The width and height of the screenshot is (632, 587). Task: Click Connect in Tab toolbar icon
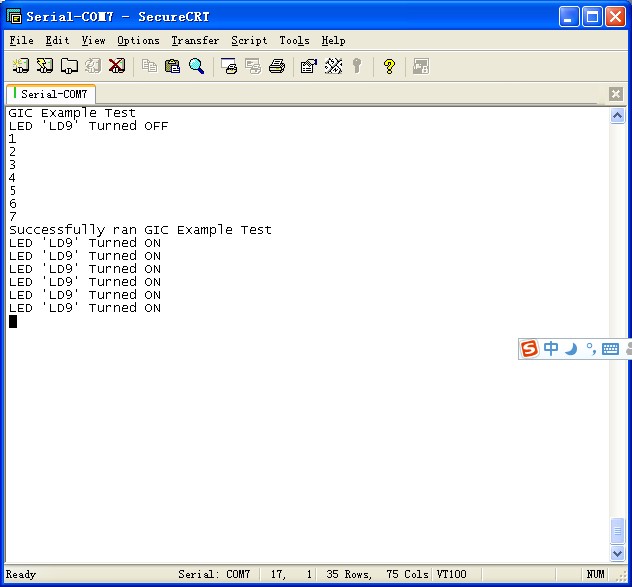coord(68,66)
